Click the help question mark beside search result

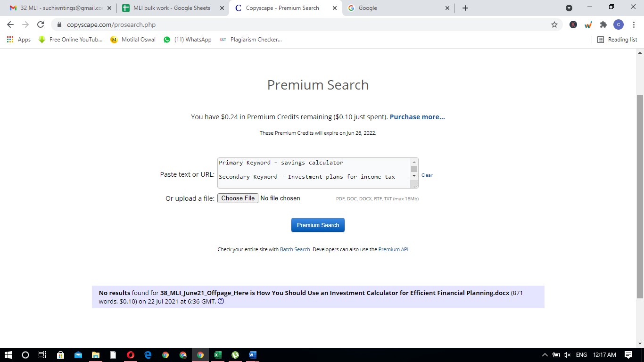[221, 302]
